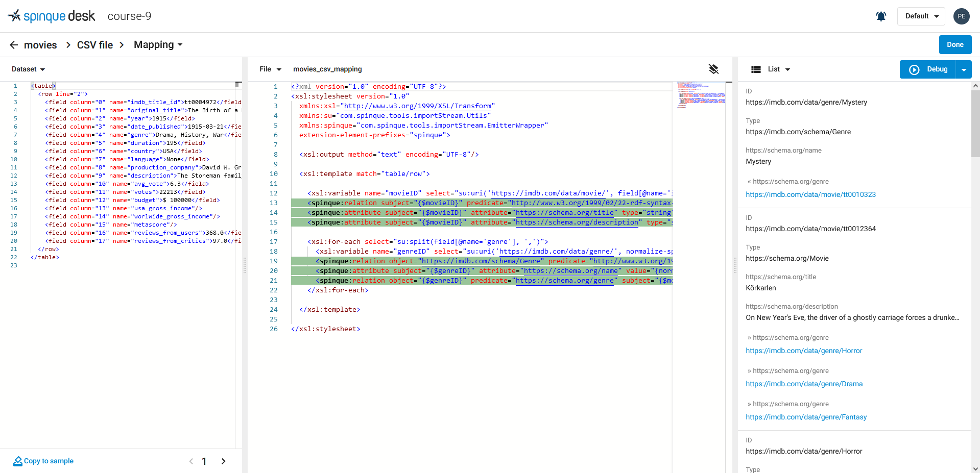
Task: Click the https://imdb.com/schema/Genre type value
Action: [798, 132]
